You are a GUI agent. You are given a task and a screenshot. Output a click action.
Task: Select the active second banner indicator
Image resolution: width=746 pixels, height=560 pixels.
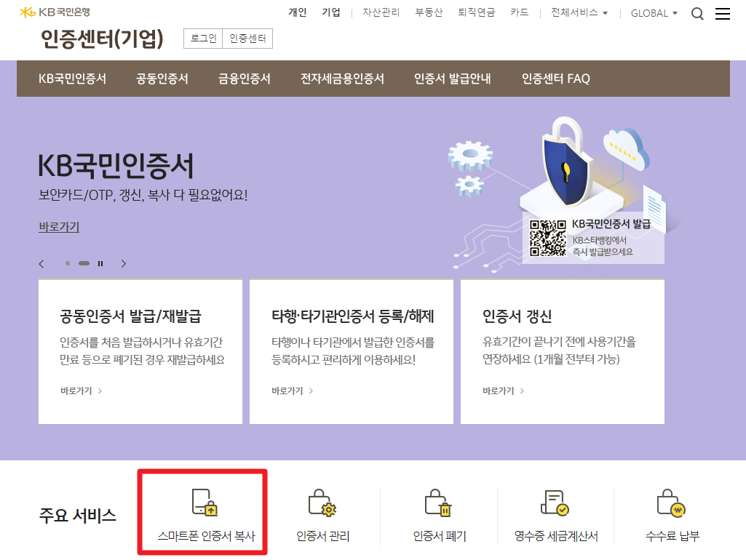(x=84, y=263)
